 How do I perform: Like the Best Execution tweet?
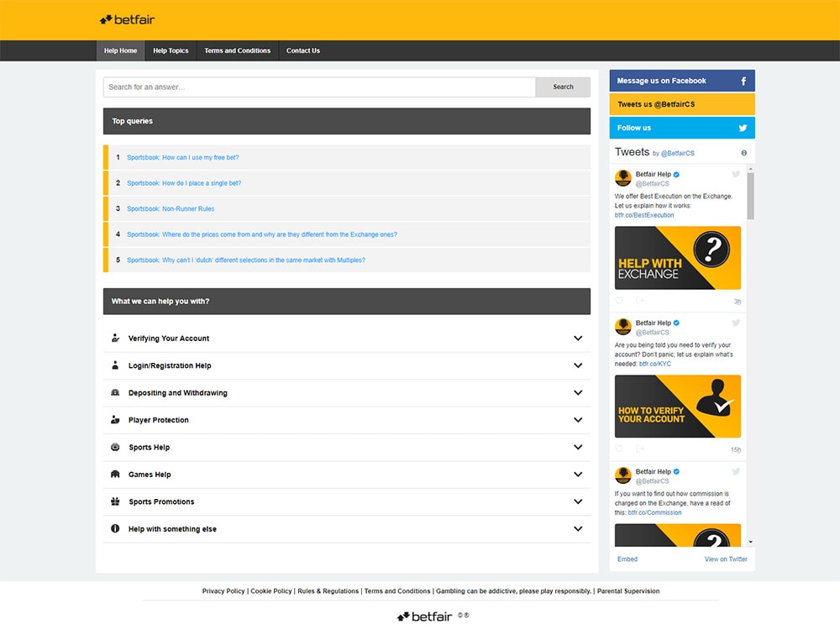[619, 301]
